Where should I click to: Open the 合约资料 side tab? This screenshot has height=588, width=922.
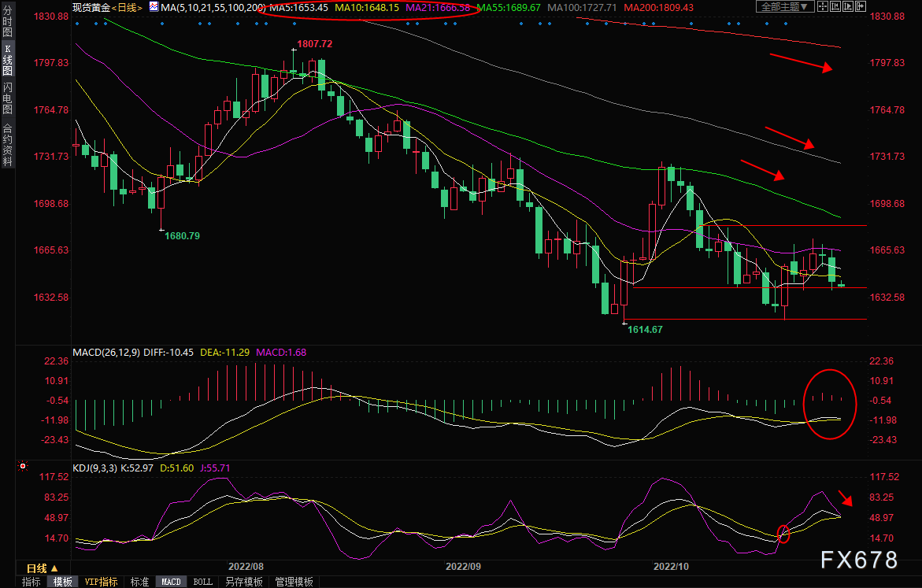pos(7,145)
